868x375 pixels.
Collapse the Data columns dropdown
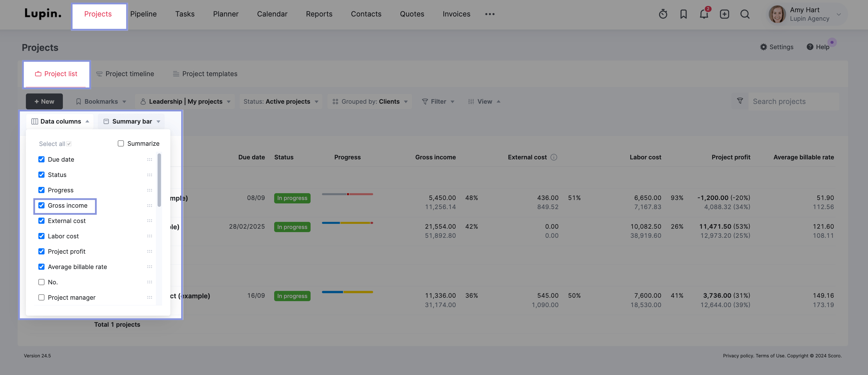coord(60,121)
